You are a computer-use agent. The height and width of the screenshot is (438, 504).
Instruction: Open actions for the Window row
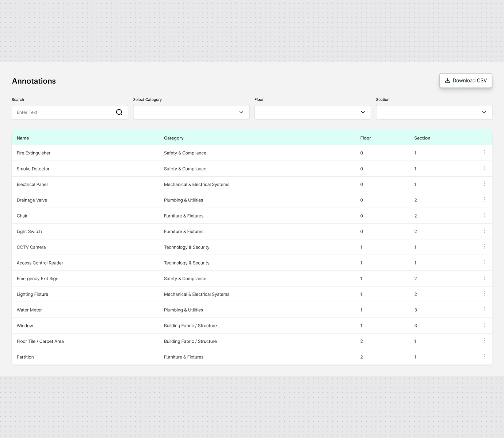click(x=484, y=325)
